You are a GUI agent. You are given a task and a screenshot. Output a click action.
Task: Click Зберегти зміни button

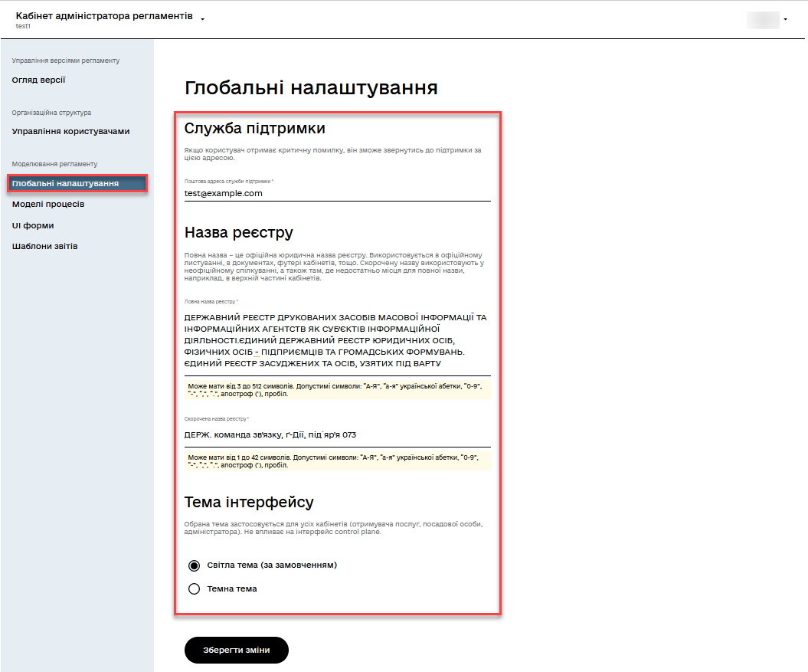(x=237, y=651)
